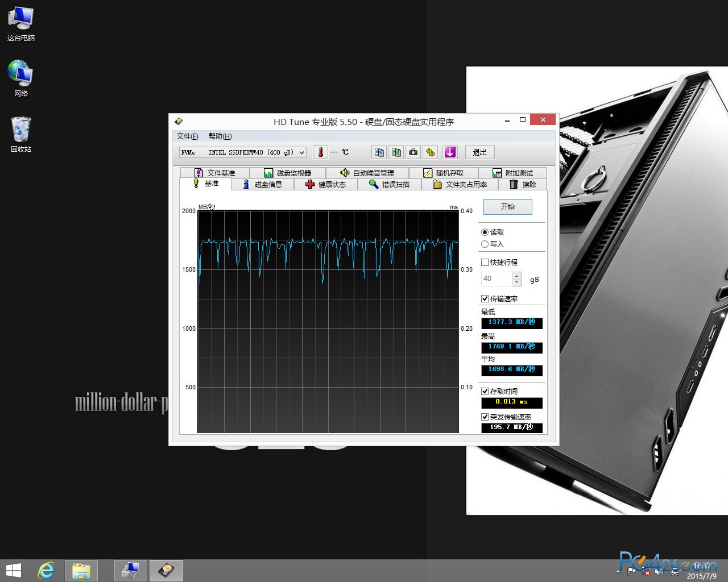Switch to the 文件夹占用率 tab

460,184
